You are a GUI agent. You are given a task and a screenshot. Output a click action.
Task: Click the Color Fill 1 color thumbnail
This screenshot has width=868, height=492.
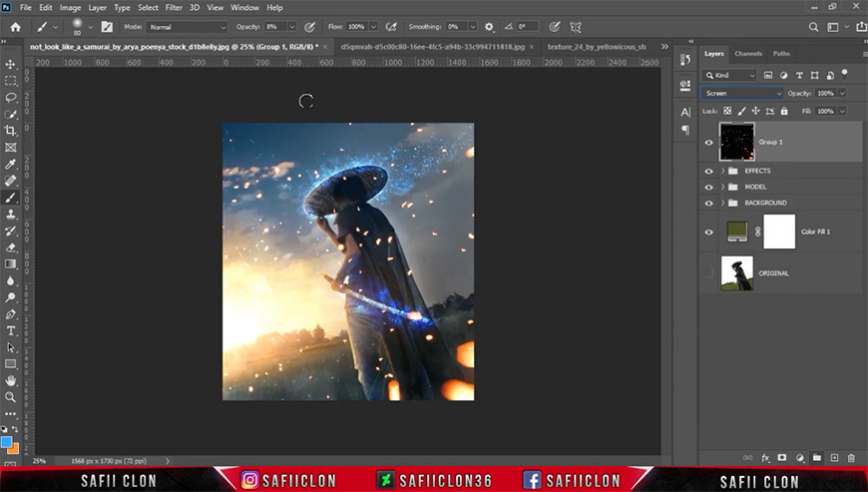point(737,232)
